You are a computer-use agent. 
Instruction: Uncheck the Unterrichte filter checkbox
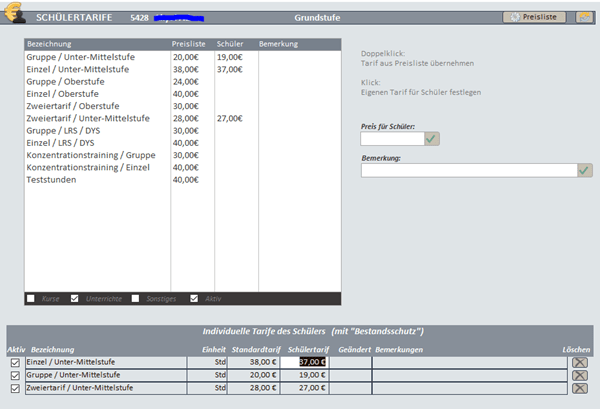(75, 298)
